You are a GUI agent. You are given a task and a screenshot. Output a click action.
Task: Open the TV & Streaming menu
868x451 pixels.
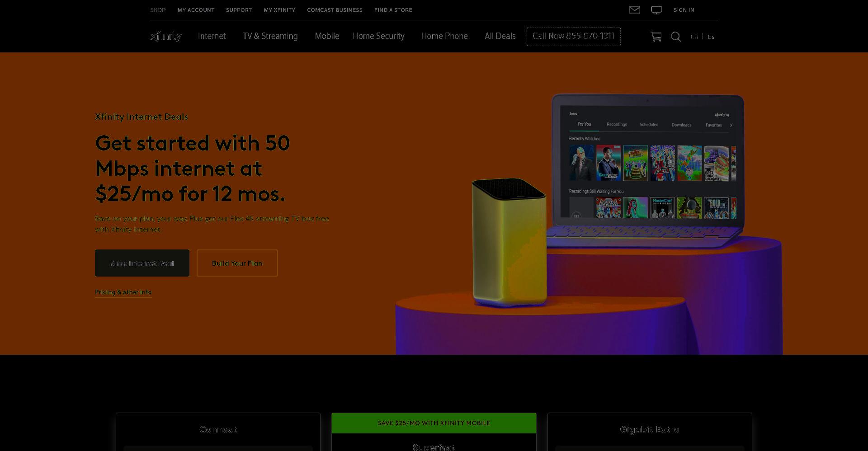[x=270, y=36]
